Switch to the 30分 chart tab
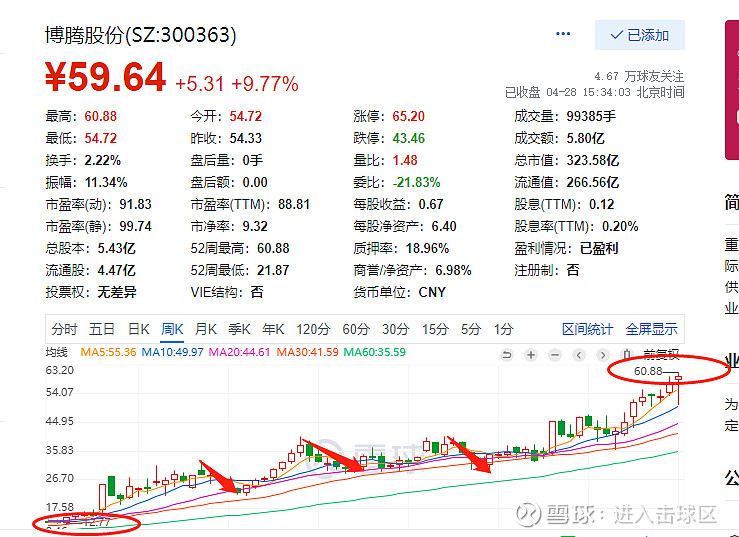Viewport: 739px width, 537px height. pos(395,329)
